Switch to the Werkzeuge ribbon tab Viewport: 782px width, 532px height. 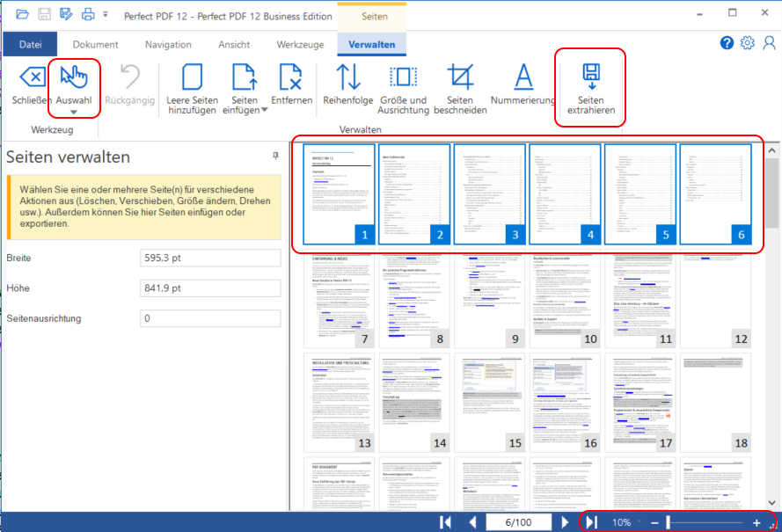[300, 44]
